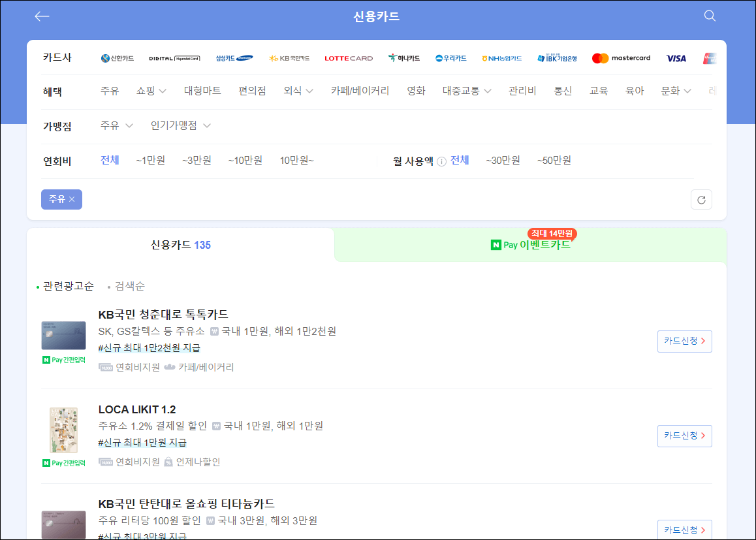Select 편의점 benefit filter
Image resolution: width=756 pixels, height=540 pixels.
pyautogui.click(x=252, y=91)
